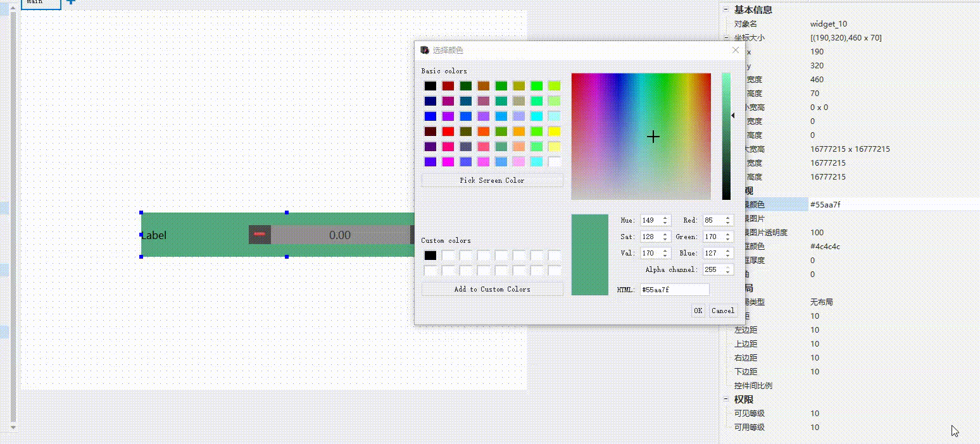Click the Pick Screen Color button
The image size is (980, 444).
(x=492, y=180)
